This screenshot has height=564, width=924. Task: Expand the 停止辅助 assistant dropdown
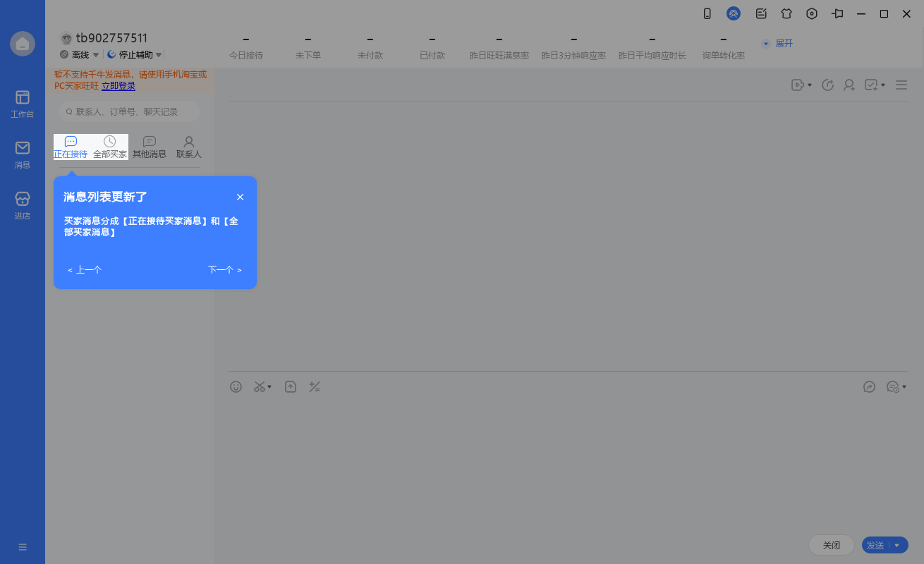click(x=159, y=54)
